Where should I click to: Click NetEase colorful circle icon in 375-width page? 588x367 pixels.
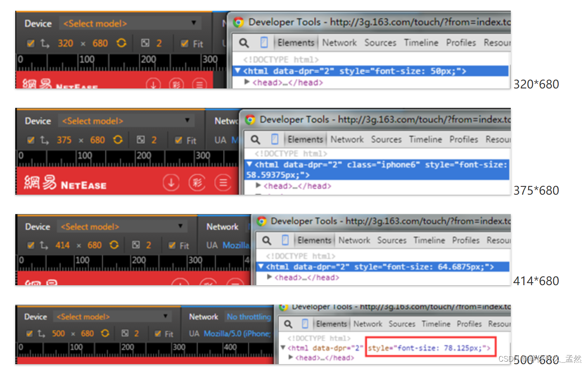tap(197, 182)
